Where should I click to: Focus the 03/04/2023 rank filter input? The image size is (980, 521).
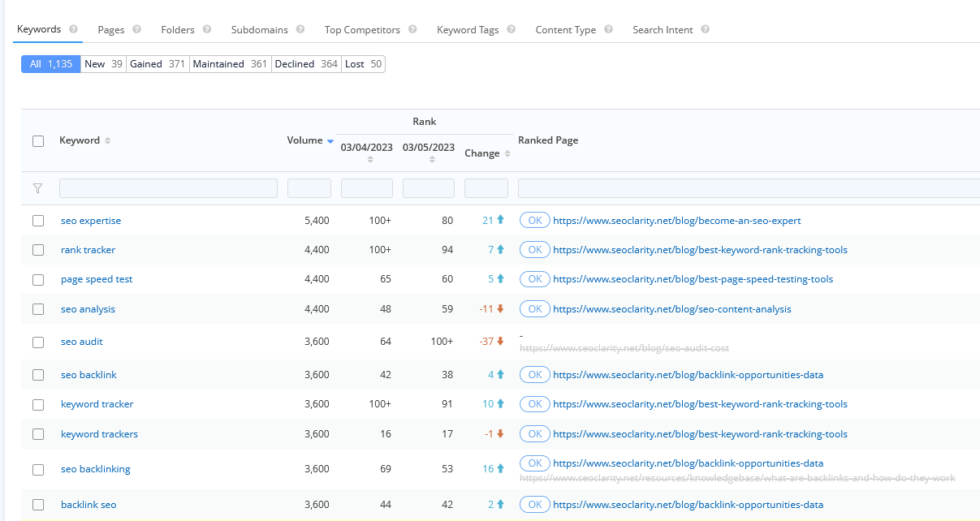367,188
